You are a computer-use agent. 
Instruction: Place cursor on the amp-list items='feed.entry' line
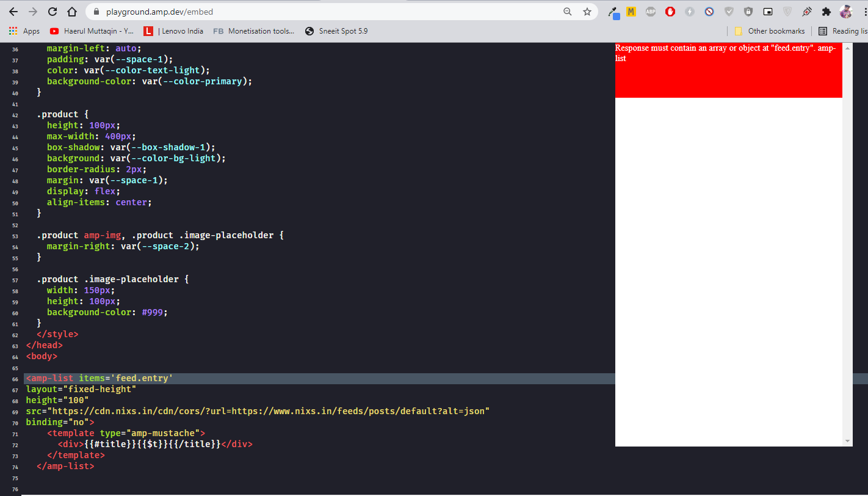(99, 378)
